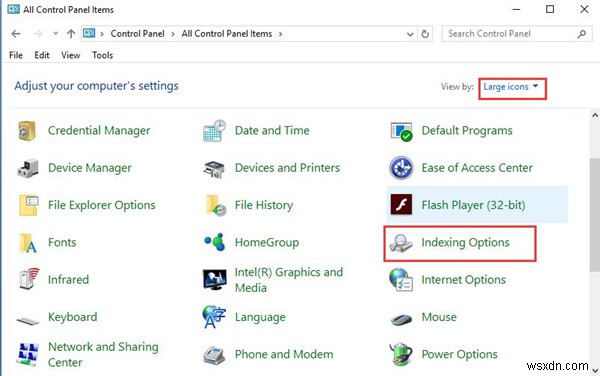Click the File History folder icon
600x376 pixels.
(x=215, y=205)
